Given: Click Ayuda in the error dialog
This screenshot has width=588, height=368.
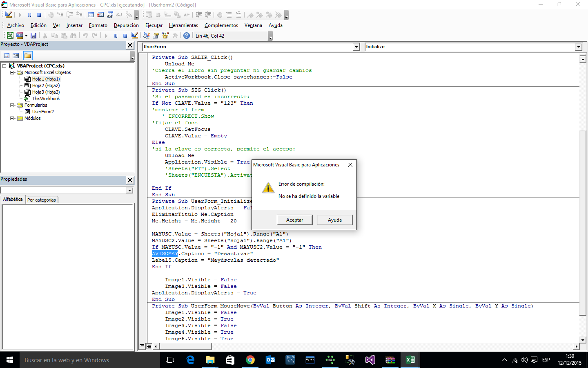Looking at the screenshot, I should [334, 220].
